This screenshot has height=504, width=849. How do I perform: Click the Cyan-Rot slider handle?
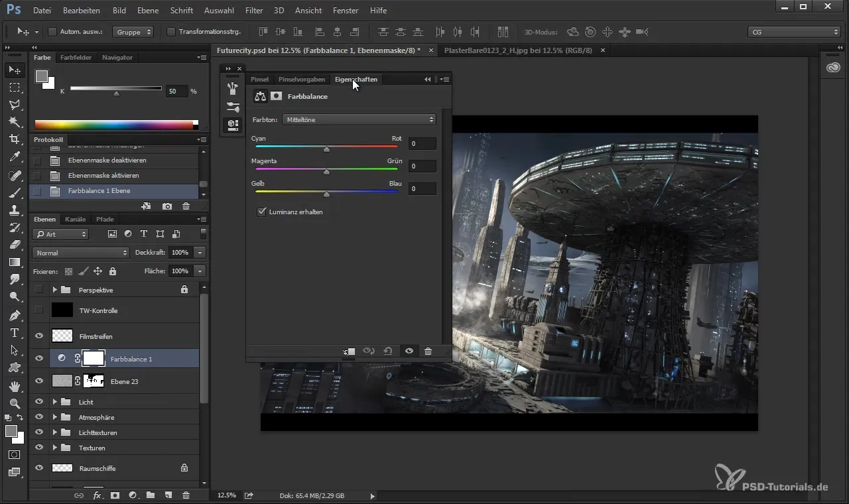(x=326, y=150)
